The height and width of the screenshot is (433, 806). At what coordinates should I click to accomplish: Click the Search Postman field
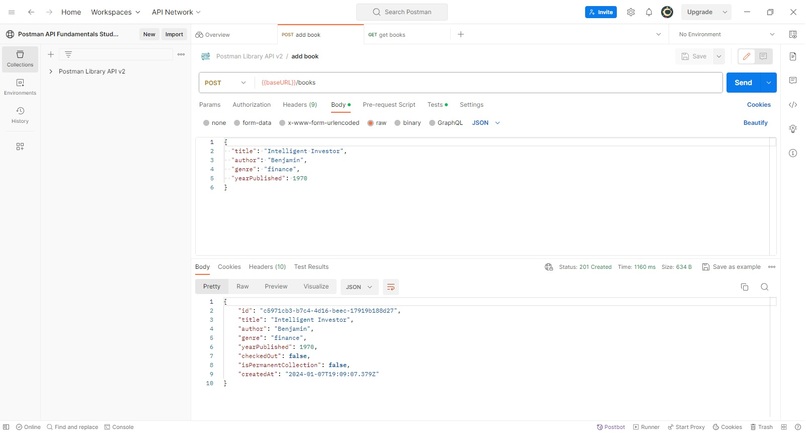402,12
